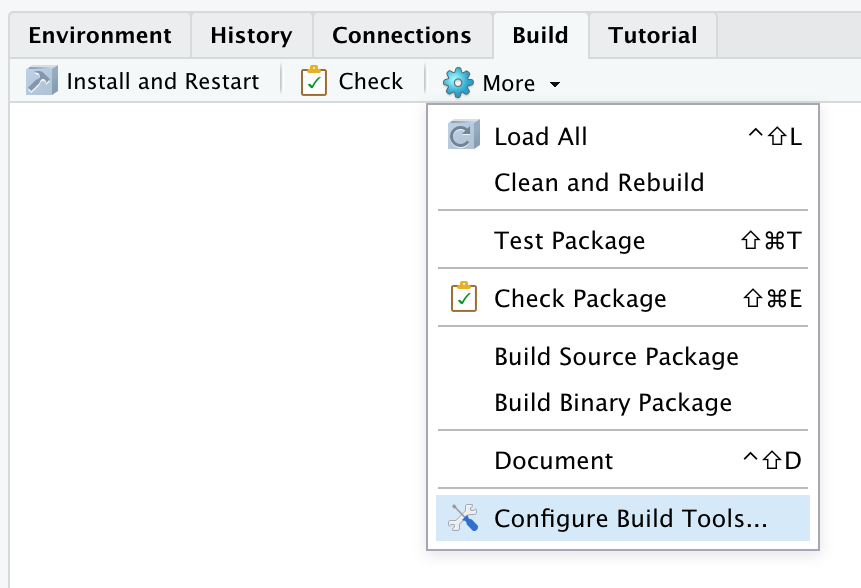Select the Build tab

pos(540,36)
